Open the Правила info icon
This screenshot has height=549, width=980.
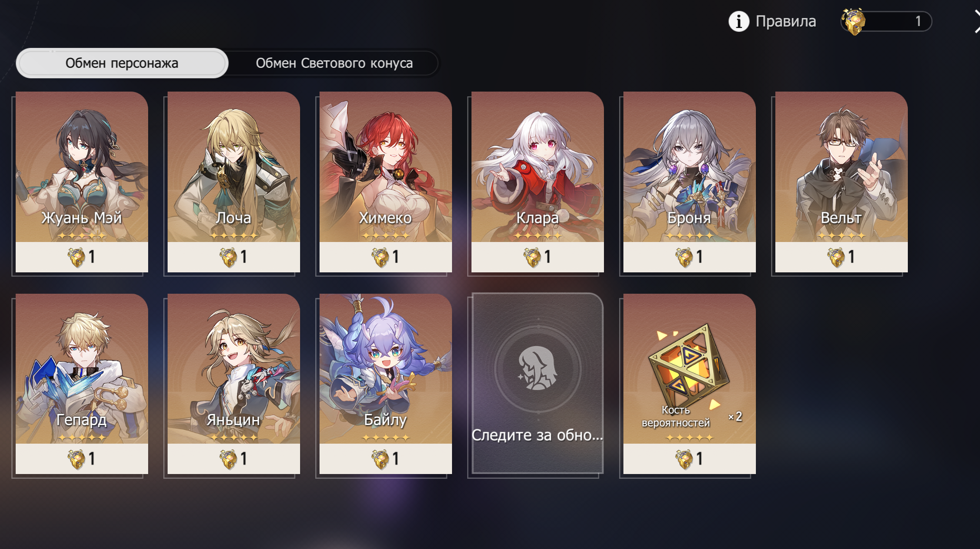[x=738, y=21]
